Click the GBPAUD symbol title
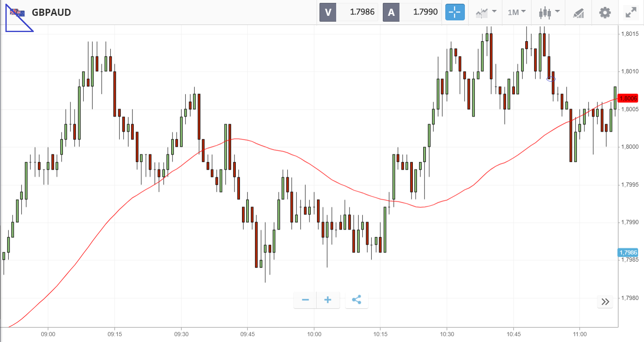This screenshot has height=342, width=644. pyautogui.click(x=51, y=12)
